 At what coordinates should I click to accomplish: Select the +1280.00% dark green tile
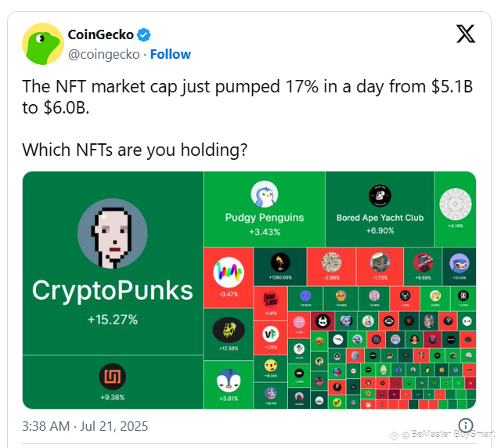pyautogui.click(x=280, y=266)
